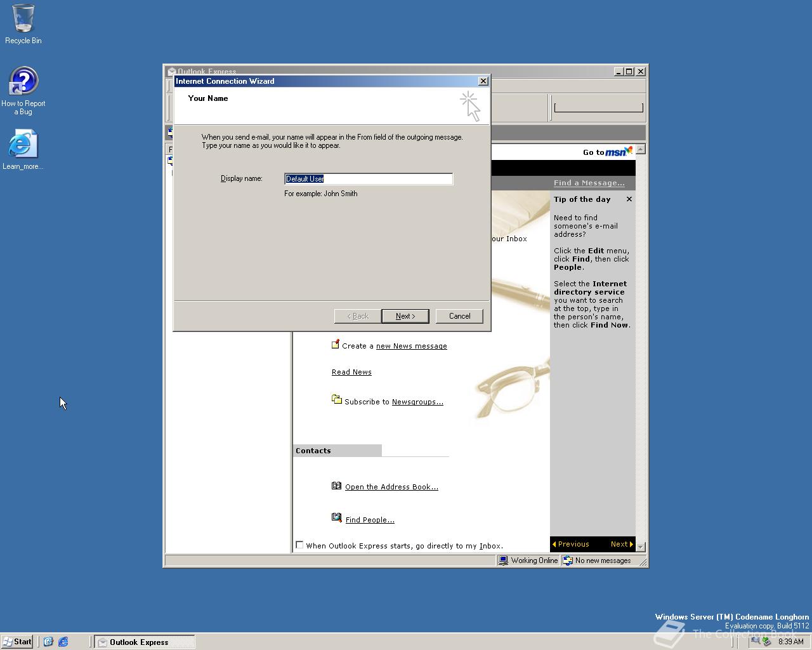This screenshot has height=650, width=812.
Task: Select the Outlook Express taskbar button
Action: tap(145, 642)
